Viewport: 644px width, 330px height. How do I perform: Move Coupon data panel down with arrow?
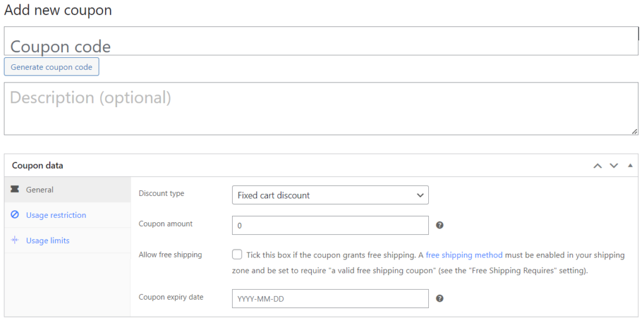(614, 166)
